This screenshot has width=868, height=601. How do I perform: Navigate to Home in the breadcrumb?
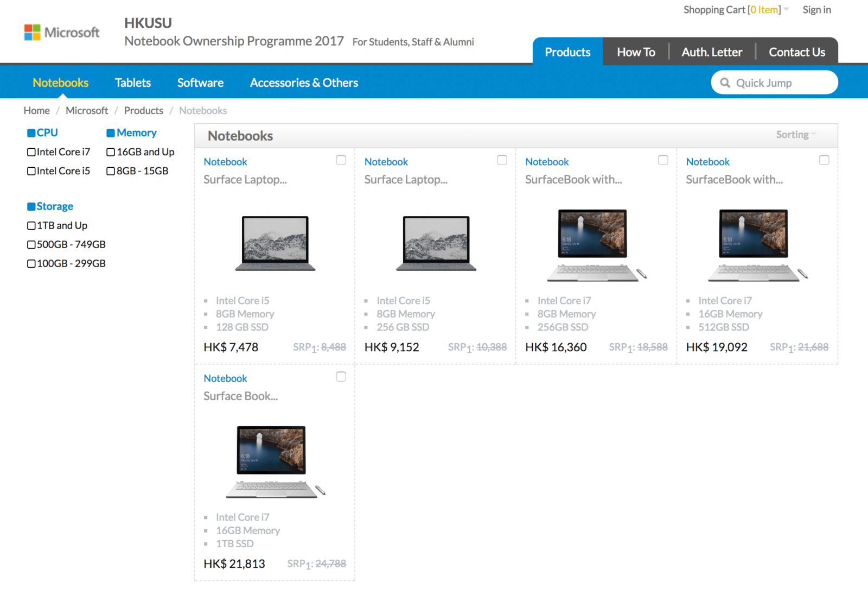click(37, 111)
